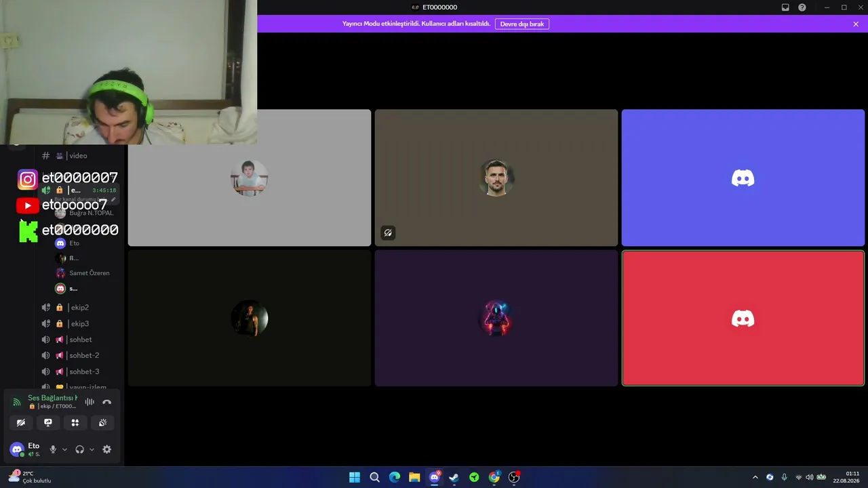Open Discord help icon
868x488 pixels.
(x=802, y=7)
